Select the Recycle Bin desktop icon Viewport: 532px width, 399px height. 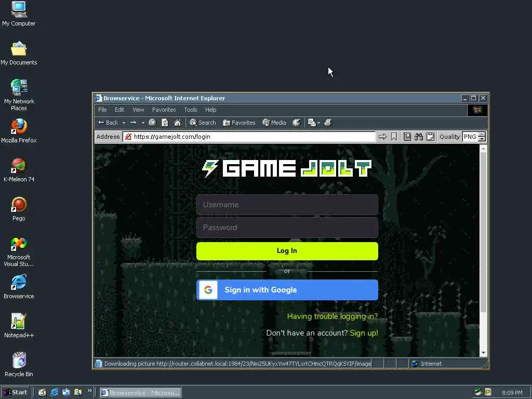click(x=19, y=365)
